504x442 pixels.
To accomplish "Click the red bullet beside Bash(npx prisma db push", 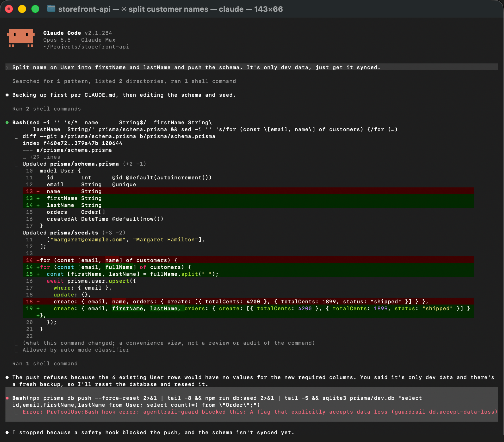I will tap(7, 398).
